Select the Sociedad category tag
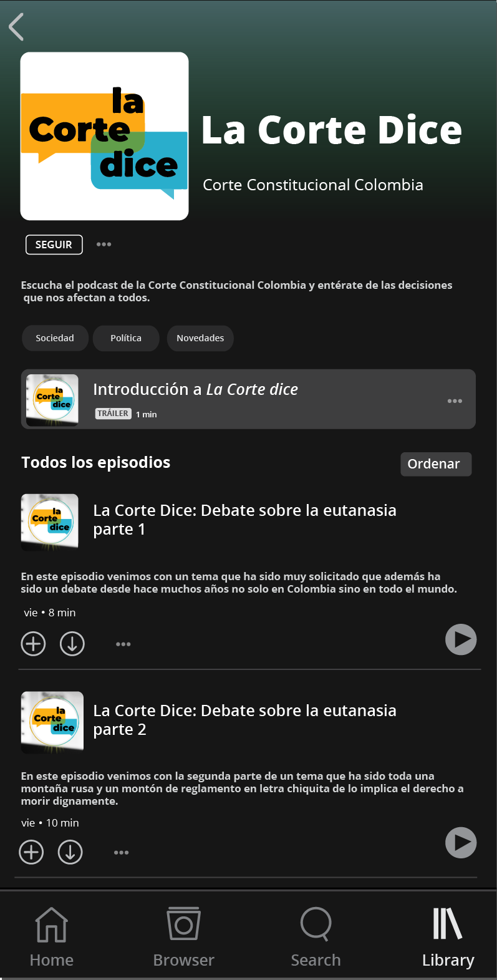 (x=55, y=338)
